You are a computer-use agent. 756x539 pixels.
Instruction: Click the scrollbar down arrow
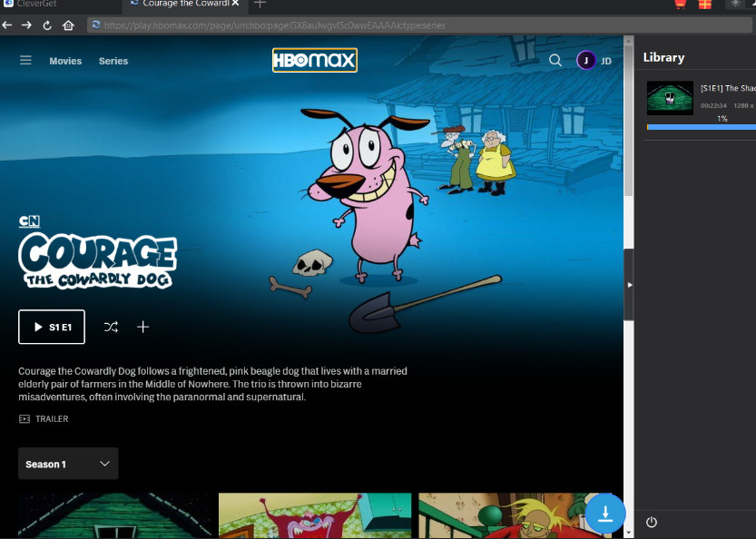[628, 533]
